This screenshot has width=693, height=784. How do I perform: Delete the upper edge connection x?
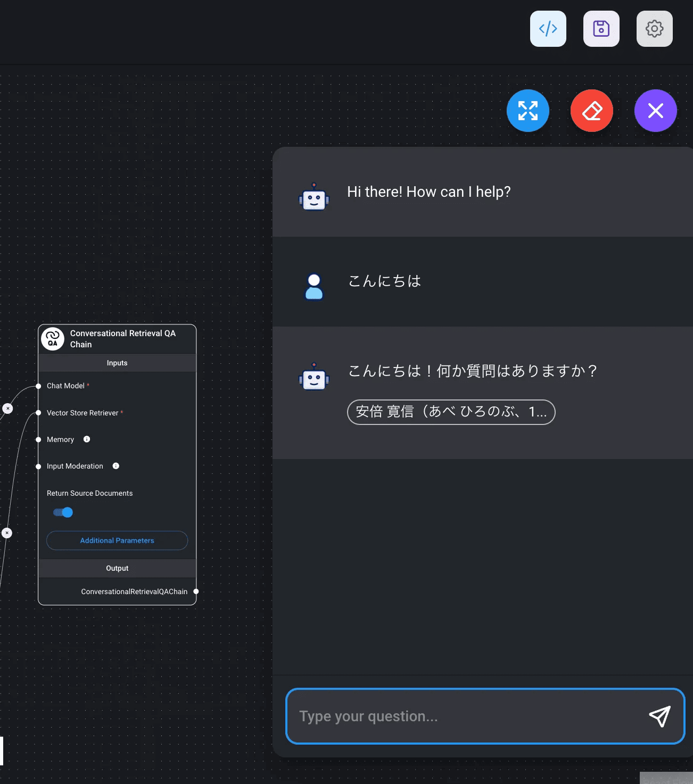pos(8,408)
